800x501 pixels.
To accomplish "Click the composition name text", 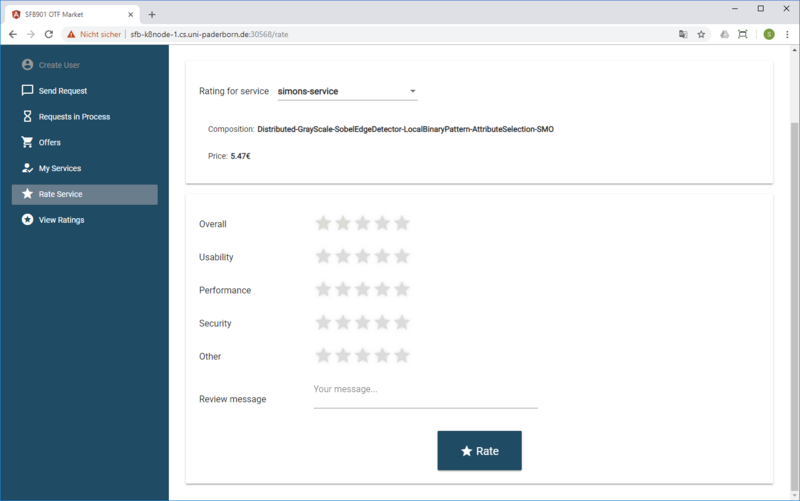I will click(406, 129).
